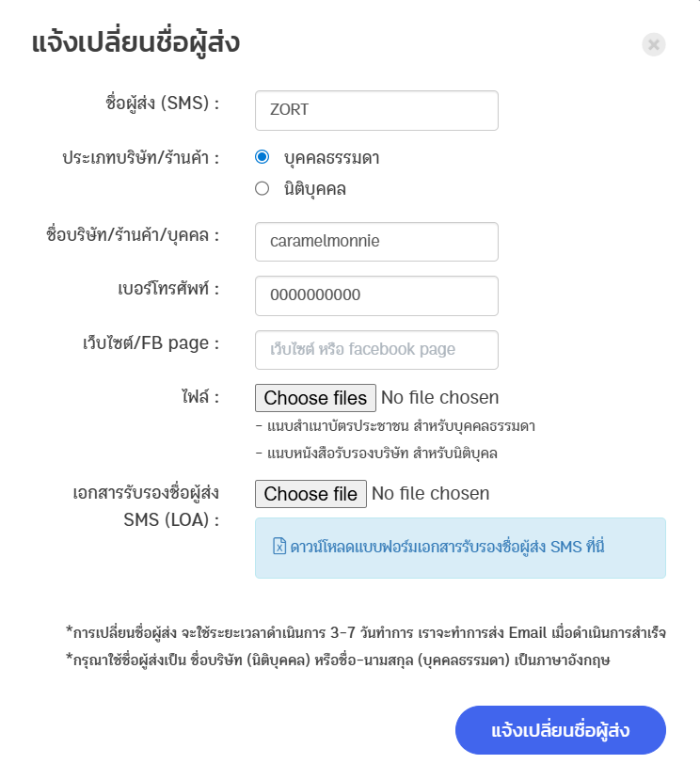The height and width of the screenshot is (780, 700).
Task: Click the นิติบุคคล option label text
Action: click(x=315, y=188)
